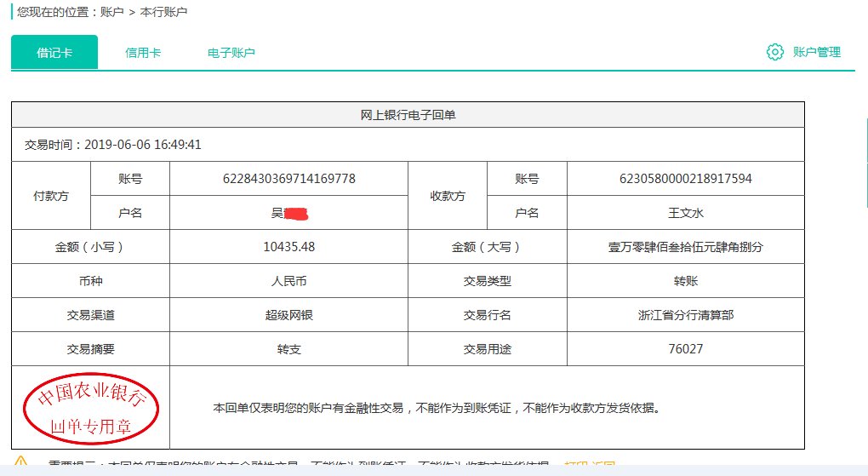Click the 转账 transaction type value
The width and height of the screenshot is (868, 476).
[x=685, y=281]
